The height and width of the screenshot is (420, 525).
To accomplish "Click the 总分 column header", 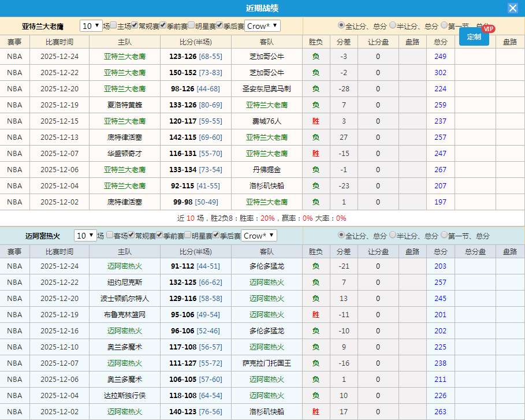I will (x=440, y=41).
